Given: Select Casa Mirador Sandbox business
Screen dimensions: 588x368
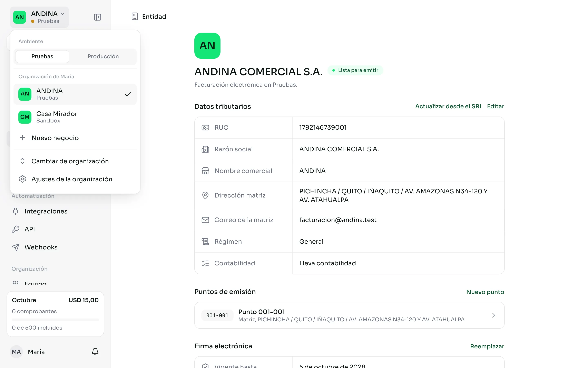Looking at the screenshot, I should pos(75,117).
